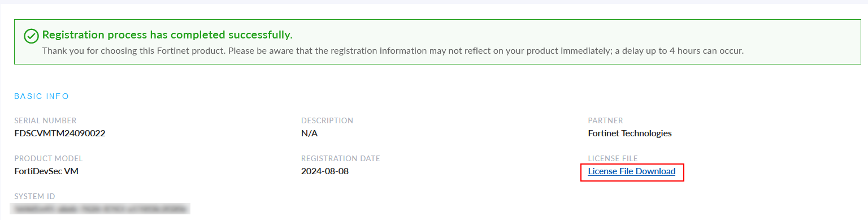Click the PARTNER field label
Screen dimensions: 868x220
pyautogui.click(x=605, y=120)
